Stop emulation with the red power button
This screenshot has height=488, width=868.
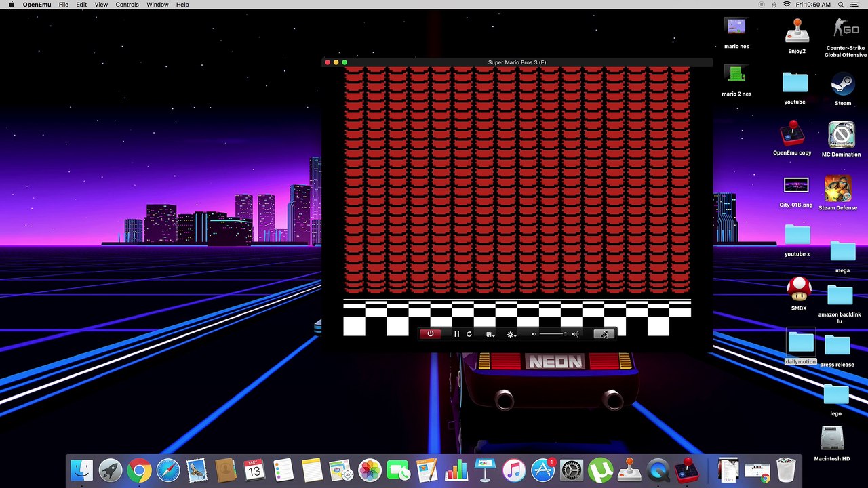tap(430, 334)
